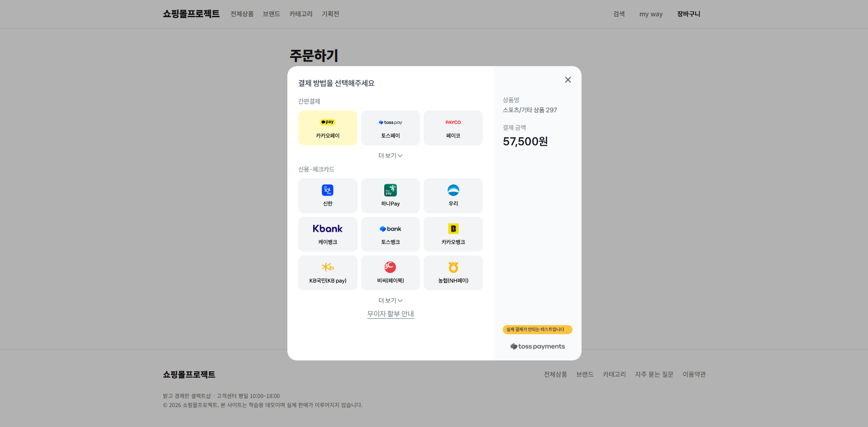Pick PAYCO as the payment method

tap(453, 128)
